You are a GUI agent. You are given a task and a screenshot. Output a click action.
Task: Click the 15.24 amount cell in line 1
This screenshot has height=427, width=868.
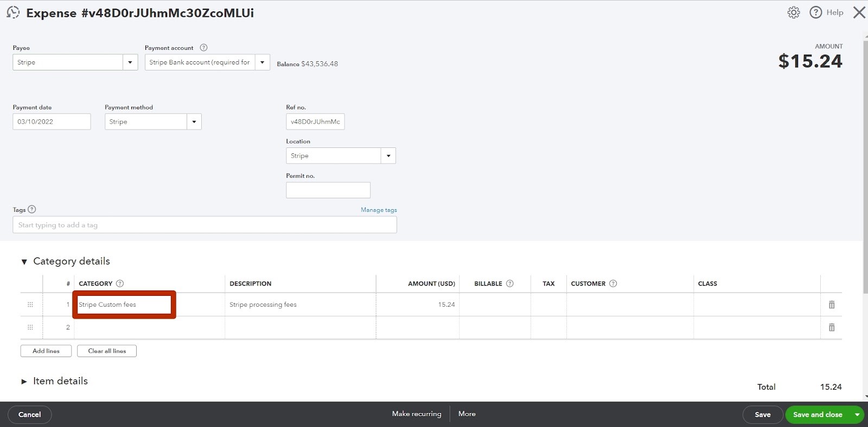point(418,305)
